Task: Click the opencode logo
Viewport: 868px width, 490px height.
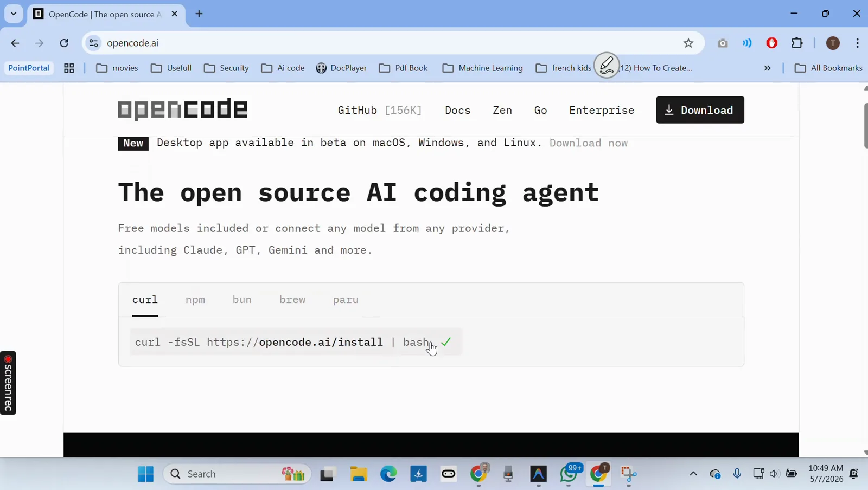Action: coord(183,109)
